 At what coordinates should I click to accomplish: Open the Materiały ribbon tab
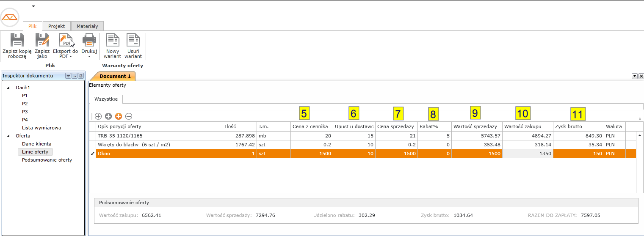[x=87, y=26]
